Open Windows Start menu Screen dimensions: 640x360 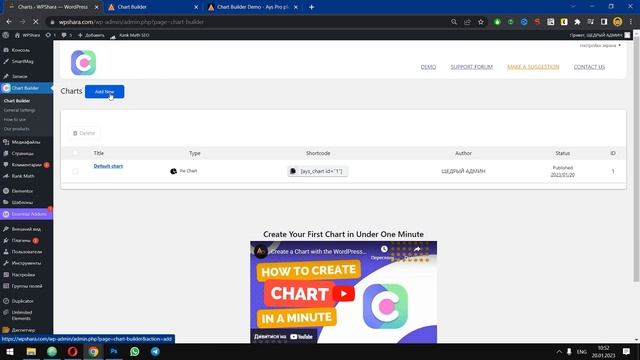click(x=10, y=351)
